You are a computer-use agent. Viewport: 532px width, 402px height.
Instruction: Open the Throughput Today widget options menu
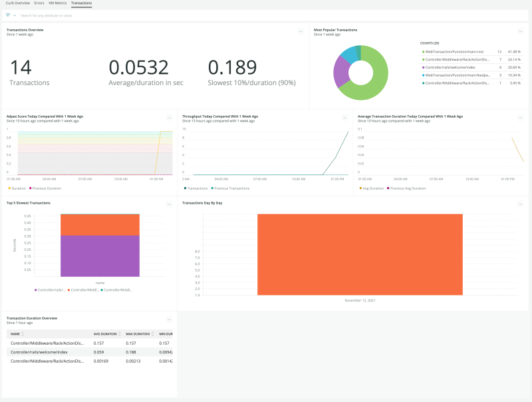click(346, 116)
